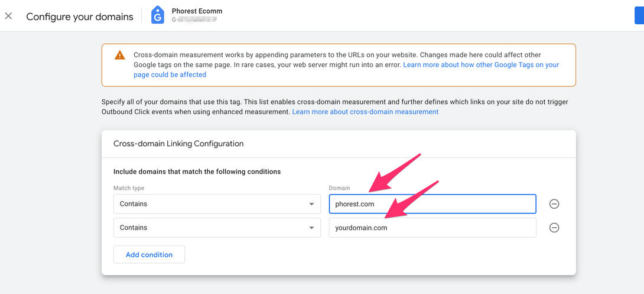Viewport: 644px width, 294px height.
Task: Expand Match type dropdown for yourdomain.com row
Action: pos(217,228)
